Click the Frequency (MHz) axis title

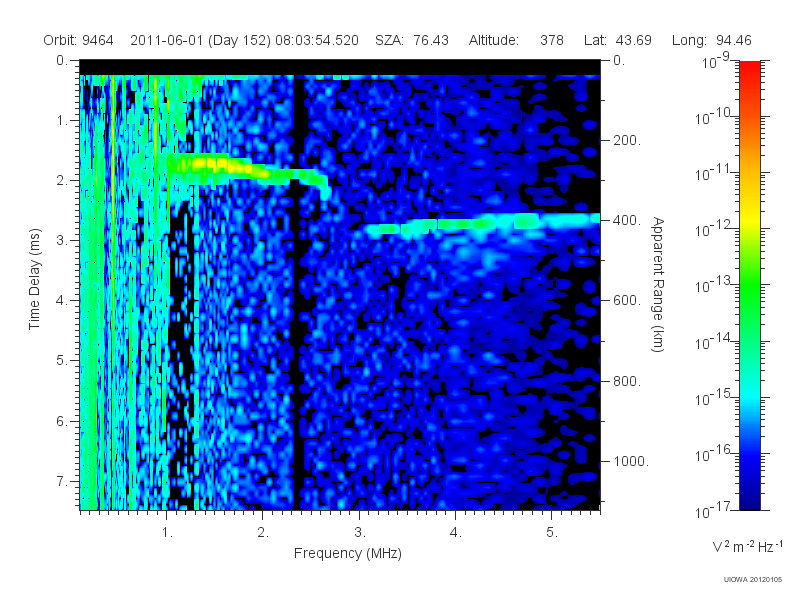(348, 554)
